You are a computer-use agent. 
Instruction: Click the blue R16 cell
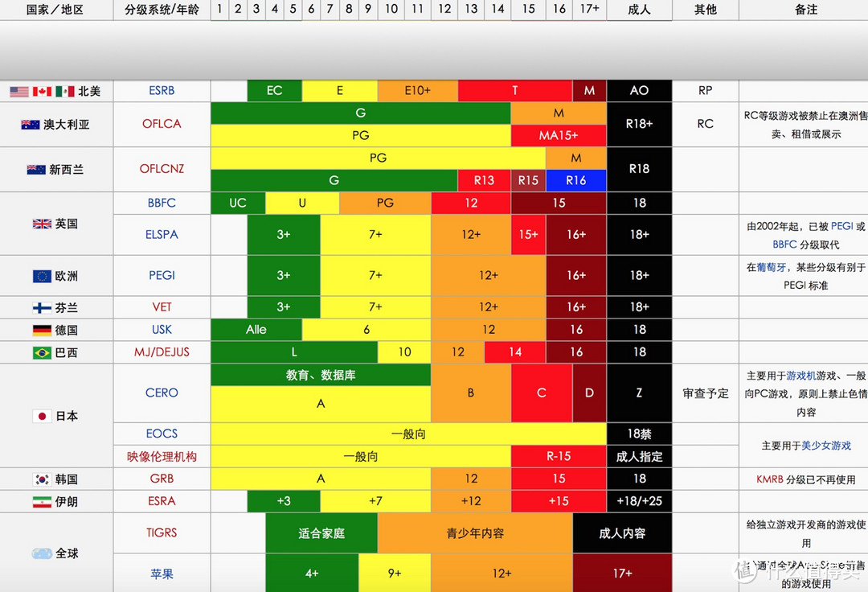[x=575, y=180]
